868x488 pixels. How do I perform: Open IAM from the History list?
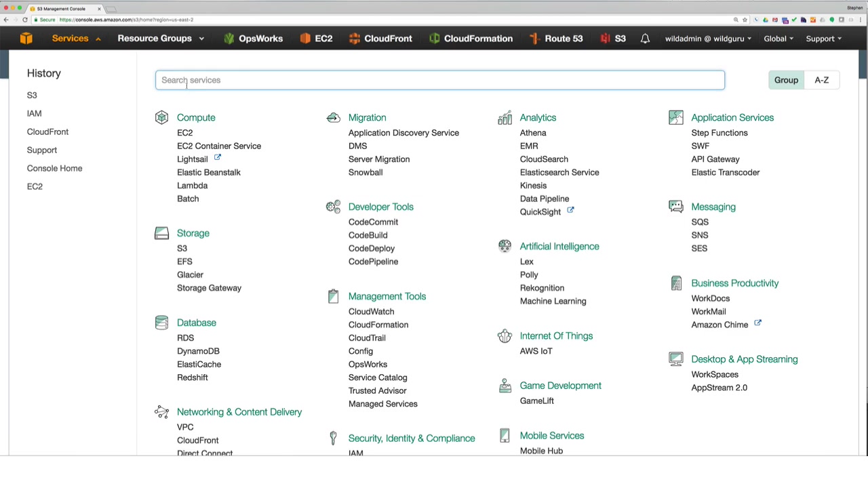(x=34, y=114)
